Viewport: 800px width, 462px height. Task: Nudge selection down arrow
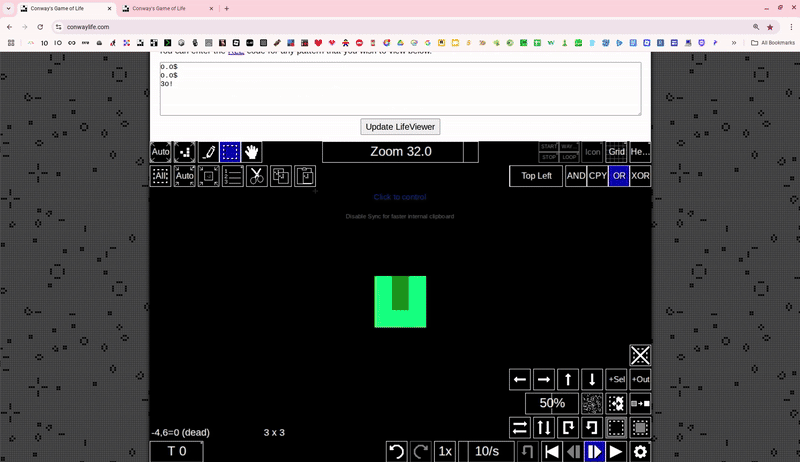(x=592, y=379)
